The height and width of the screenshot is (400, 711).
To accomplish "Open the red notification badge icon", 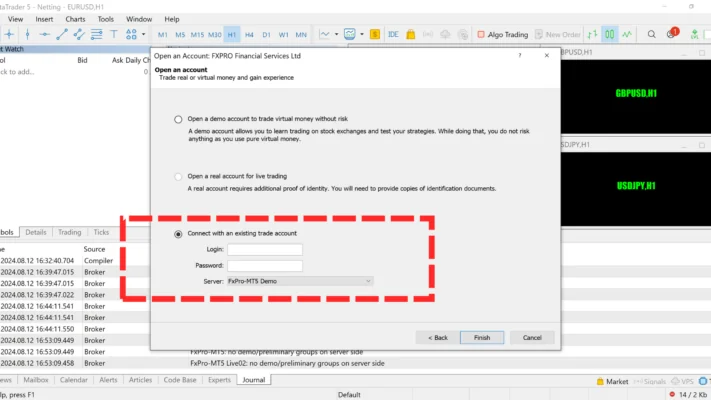I will [672, 34].
